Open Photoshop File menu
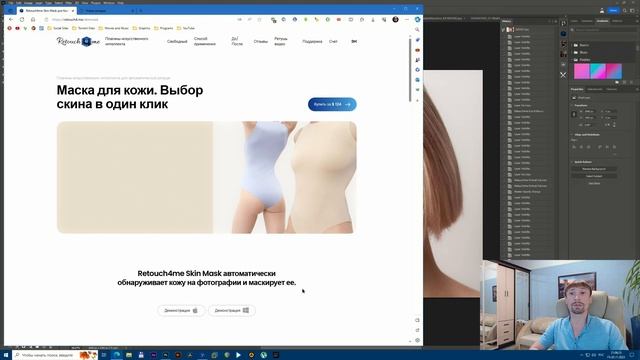 (11, 3)
